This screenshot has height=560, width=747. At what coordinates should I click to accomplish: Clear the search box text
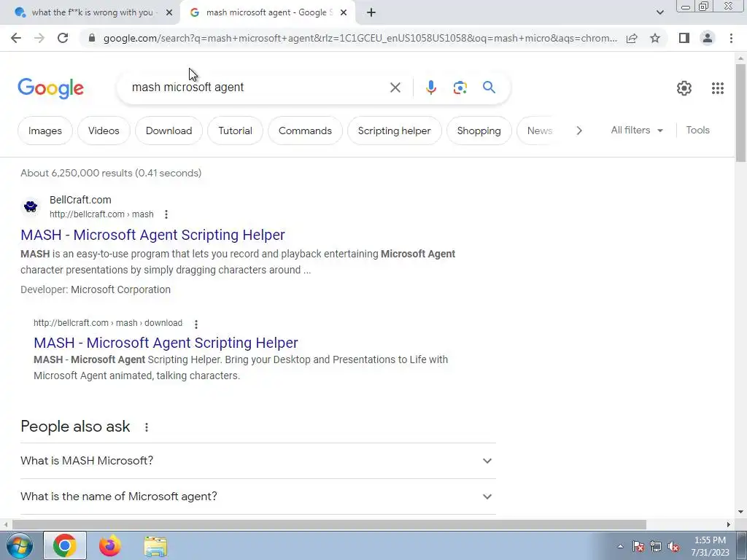point(395,87)
